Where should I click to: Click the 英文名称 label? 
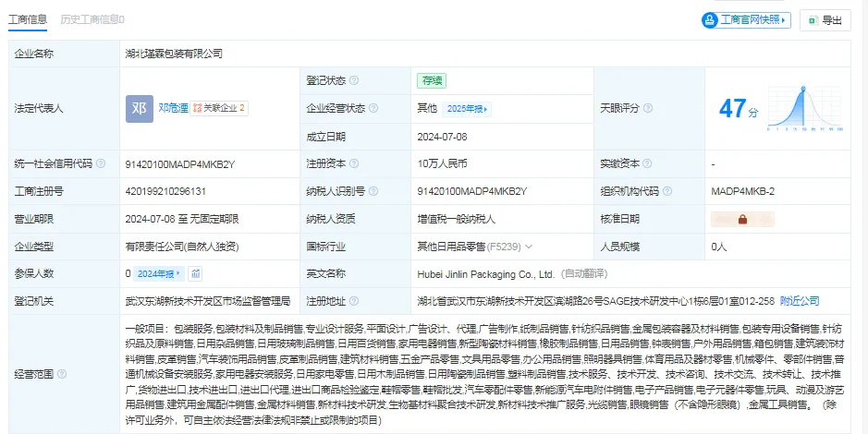click(326, 273)
